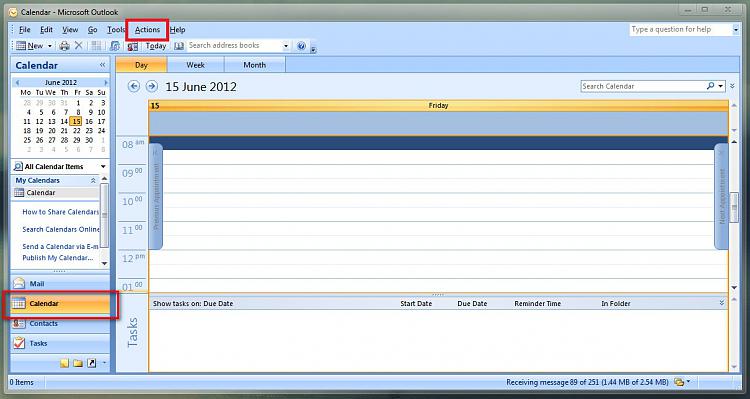Click the Print icon in the toolbar
The width and height of the screenshot is (750, 399).
[65, 46]
